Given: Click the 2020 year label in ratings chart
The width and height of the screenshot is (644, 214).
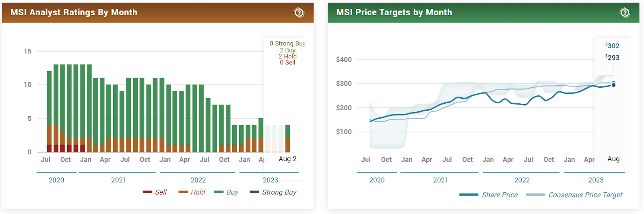Looking at the screenshot, I should pos(56,180).
